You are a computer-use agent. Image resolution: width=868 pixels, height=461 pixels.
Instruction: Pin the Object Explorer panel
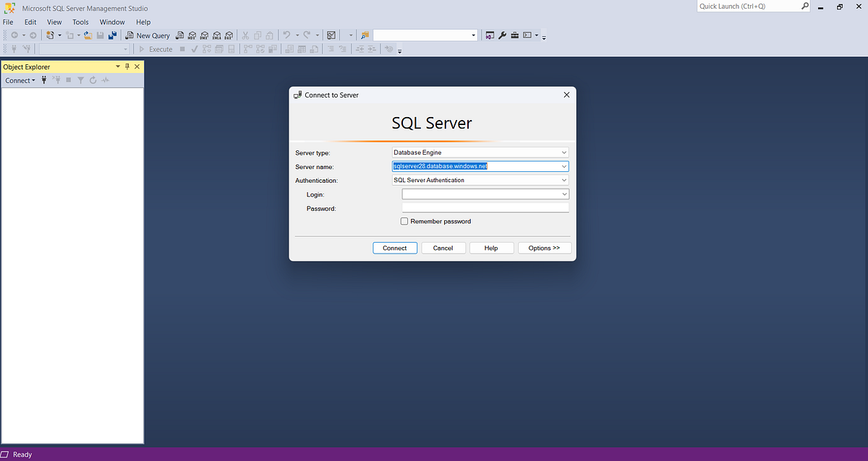127,66
